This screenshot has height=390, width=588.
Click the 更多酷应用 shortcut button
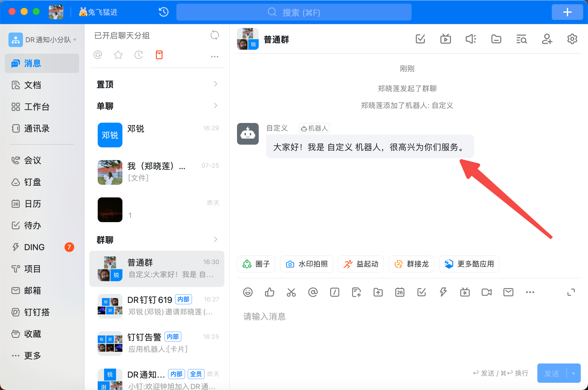(469, 264)
